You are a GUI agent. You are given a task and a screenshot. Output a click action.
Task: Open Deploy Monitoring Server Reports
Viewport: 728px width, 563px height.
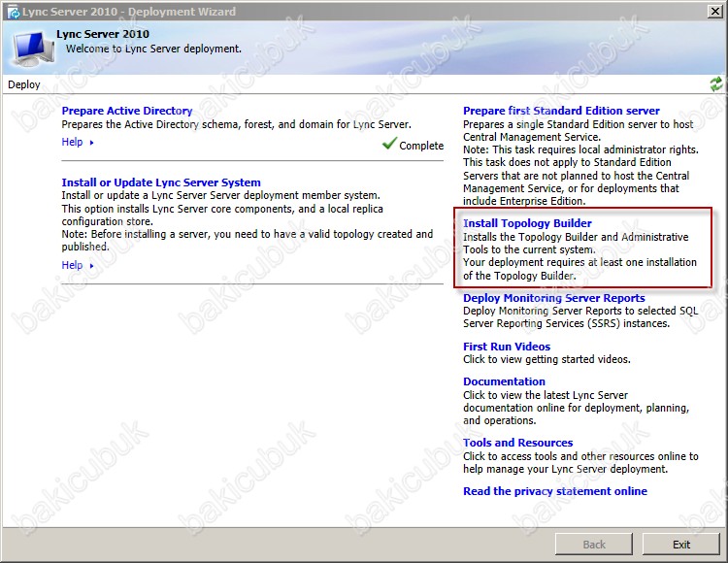[x=554, y=298]
